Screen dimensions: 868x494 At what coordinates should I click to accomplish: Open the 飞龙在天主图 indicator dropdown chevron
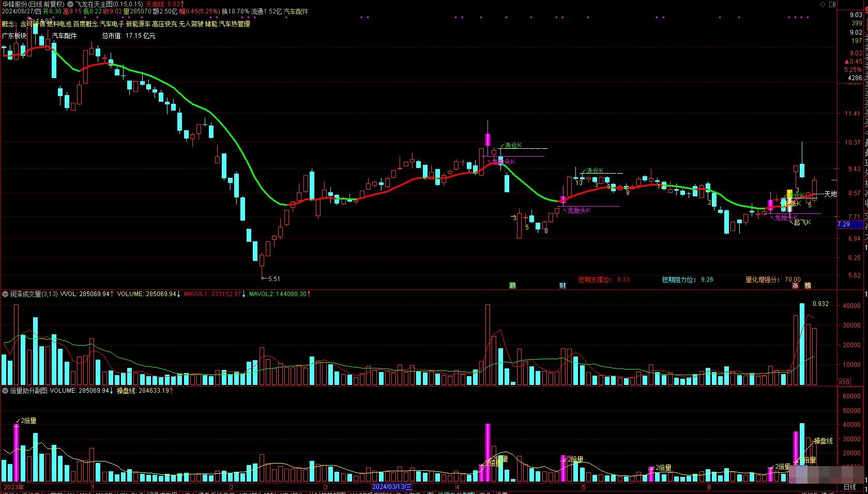(70, 4)
